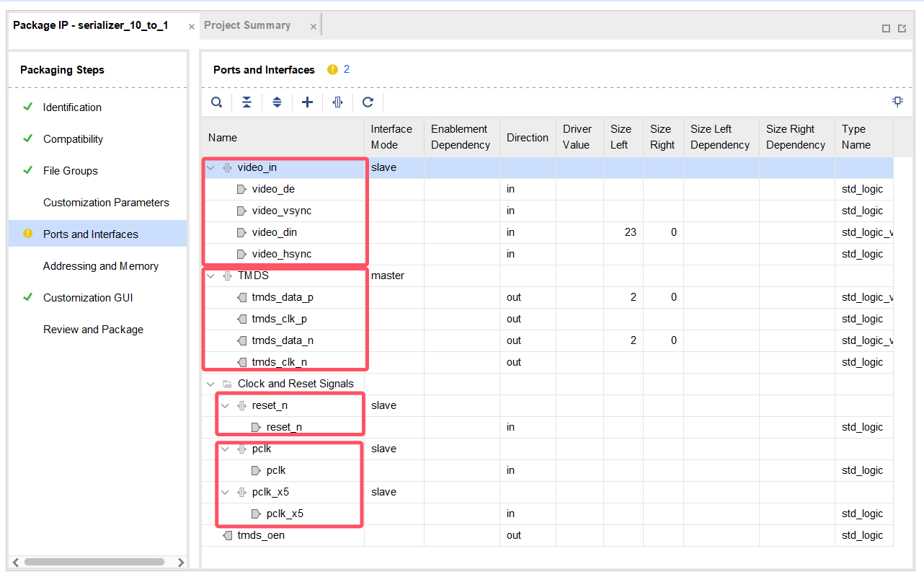Click the Clock and Reset Signals folder icon
This screenshot has height=577, width=924.
click(228, 384)
